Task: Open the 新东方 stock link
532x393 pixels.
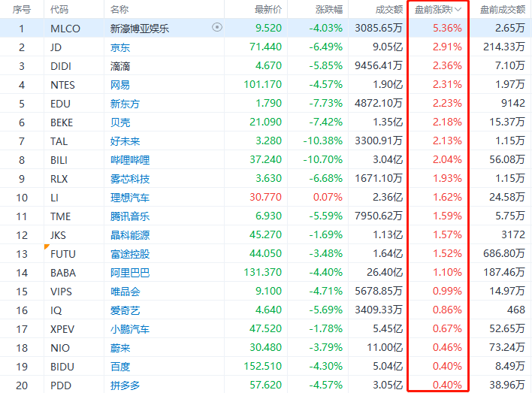Action: [x=125, y=104]
